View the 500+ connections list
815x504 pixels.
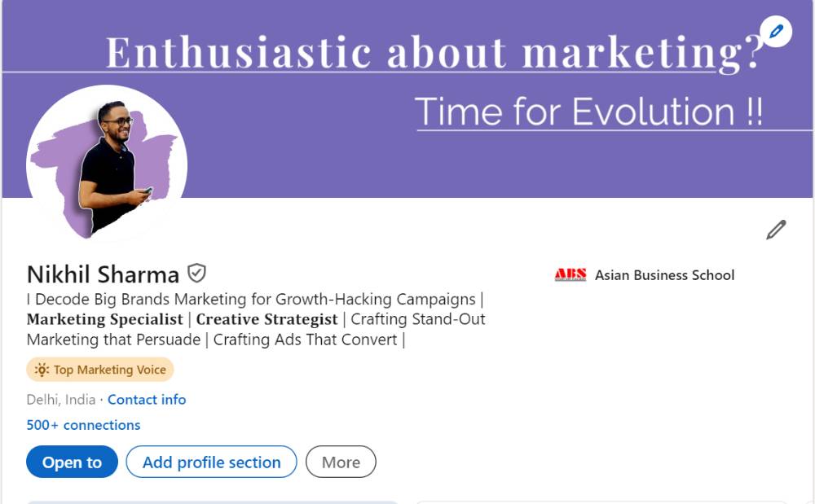[83, 425]
